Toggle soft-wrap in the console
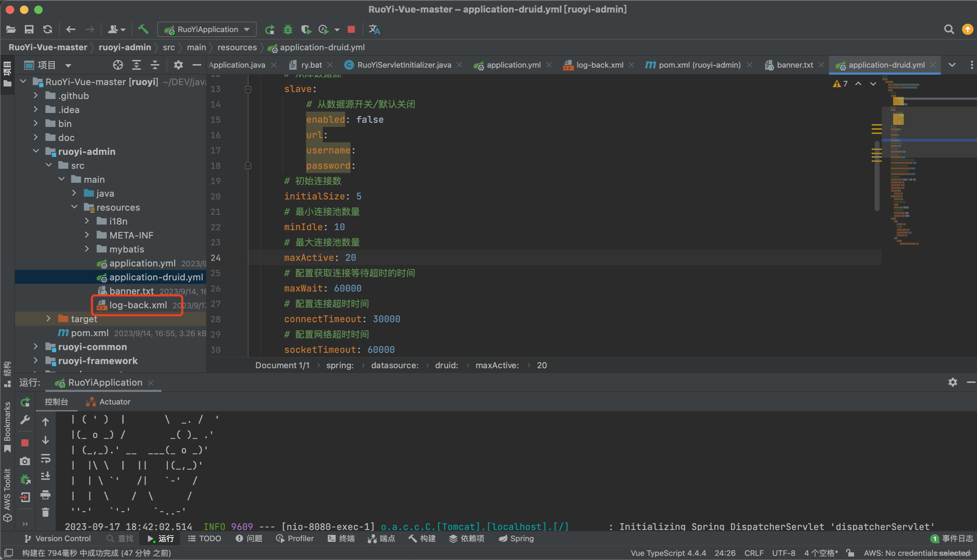This screenshot has width=977, height=560. pos(45,459)
